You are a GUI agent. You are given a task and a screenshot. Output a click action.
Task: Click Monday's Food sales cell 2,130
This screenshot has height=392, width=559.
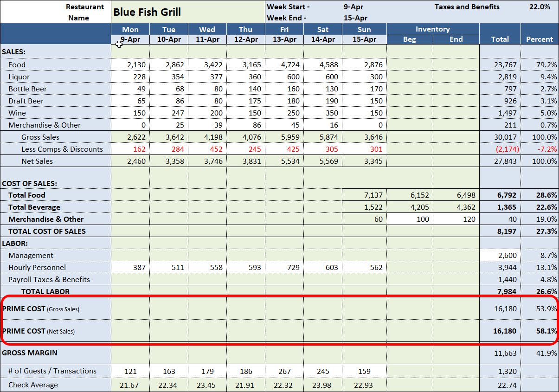tap(130, 65)
